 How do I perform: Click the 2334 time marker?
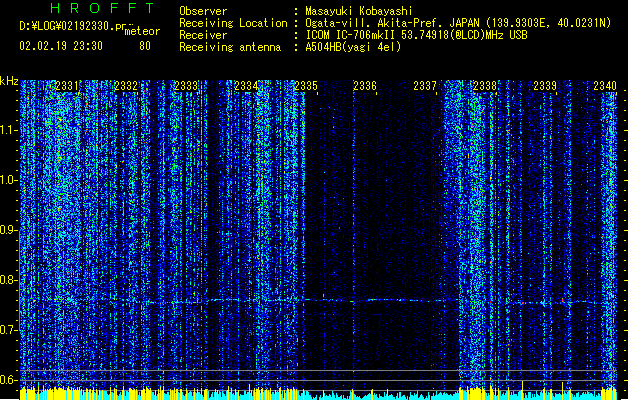[x=246, y=86]
